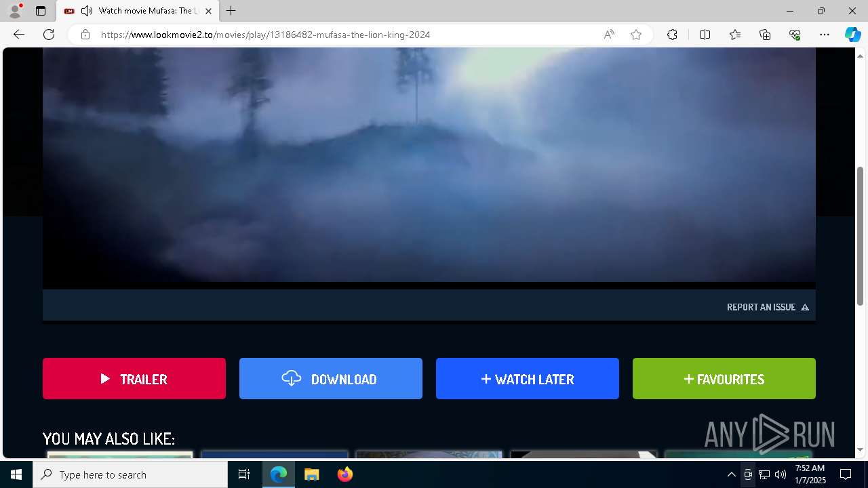Show hidden system tray icons
Image resolution: width=868 pixels, height=488 pixels.
click(x=731, y=474)
